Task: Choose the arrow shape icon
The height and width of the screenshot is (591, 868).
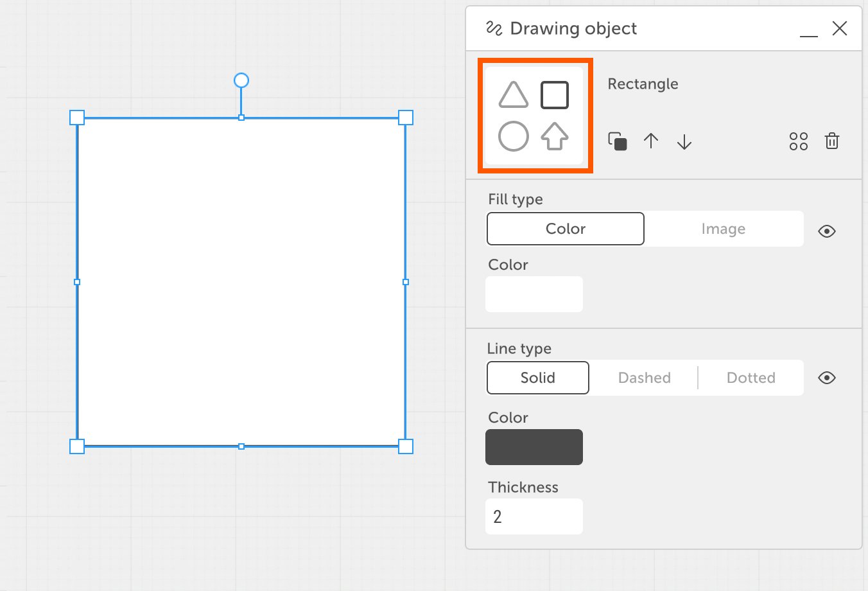Action: (555, 136)
